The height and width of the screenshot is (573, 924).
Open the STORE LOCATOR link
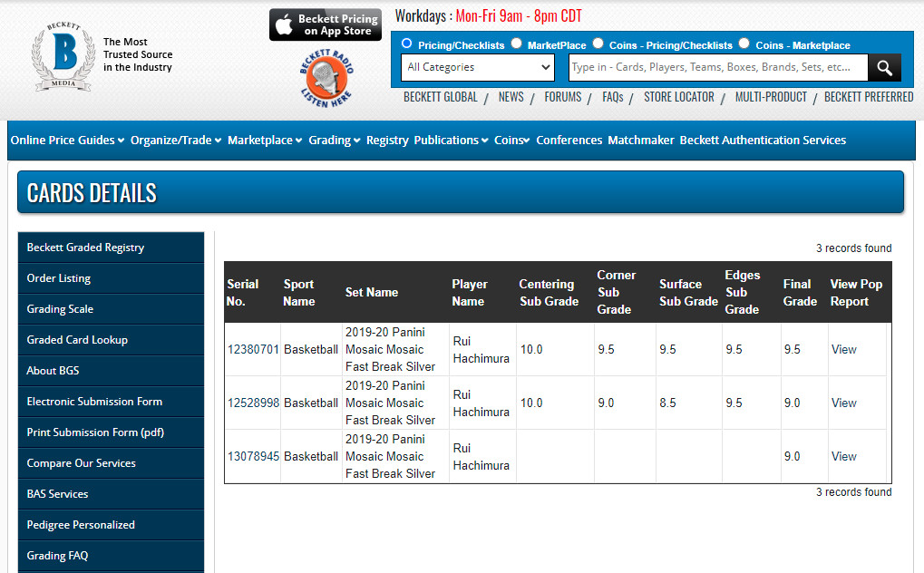[679, 97]
